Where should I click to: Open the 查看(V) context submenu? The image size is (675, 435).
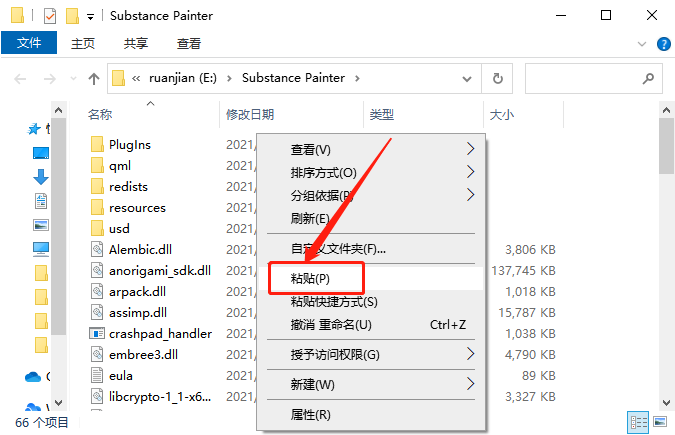coord(371,149)
